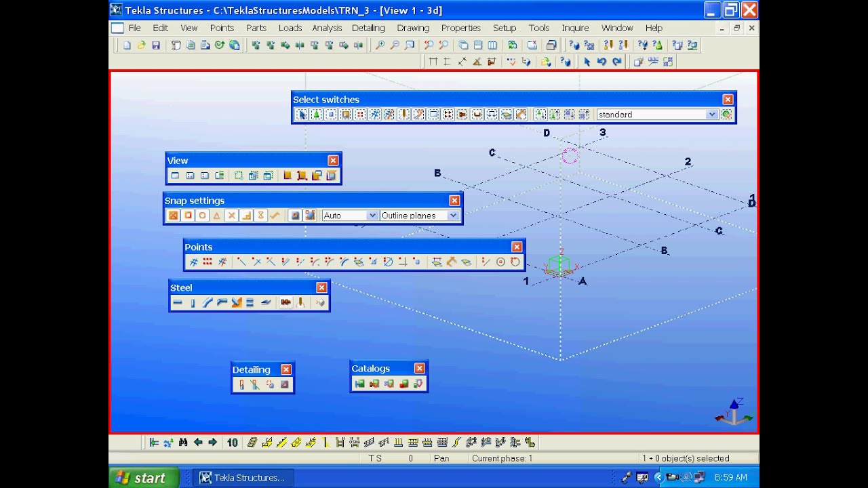868x488 pixels.
Task: Close the Snap settings toolbar
Action: tap(454, 201)
